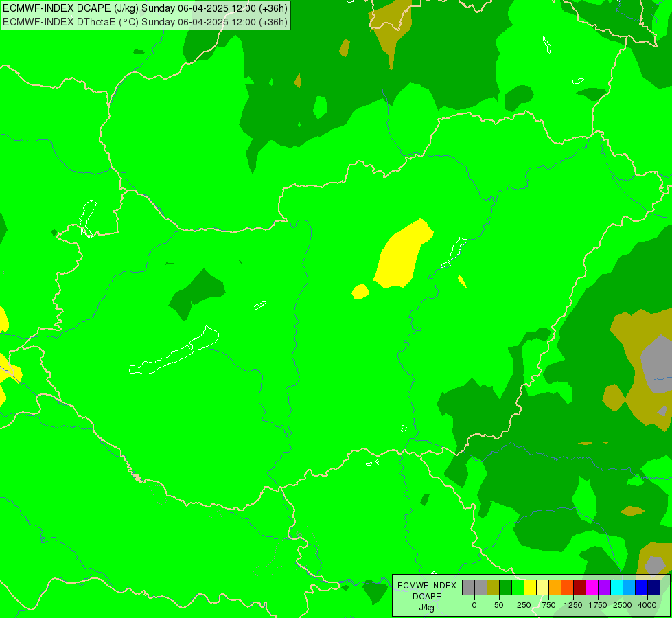Click the DThetaE title line in header

click(145, 22)
